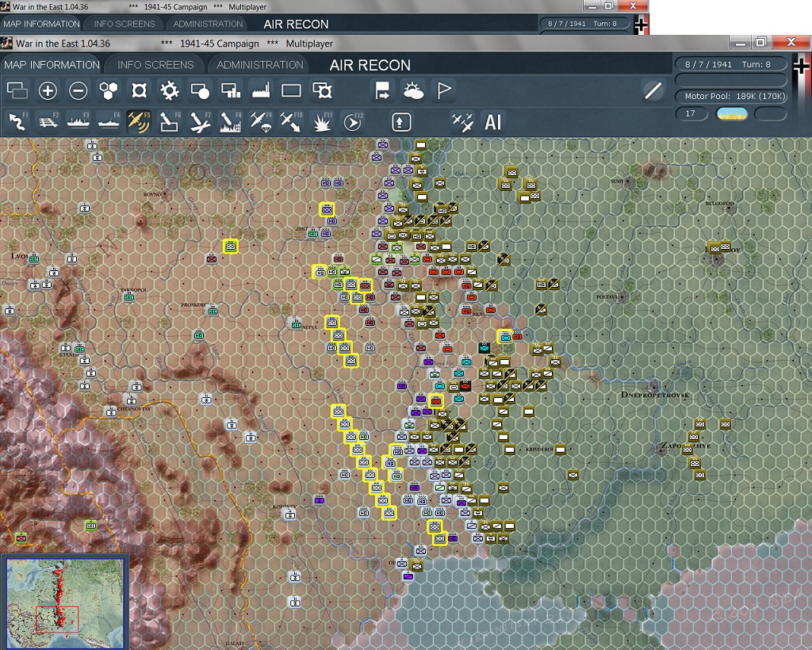Select the highlighted F5 air recon icon
This screenshot has height=650, width=812.
pos(139,122)
